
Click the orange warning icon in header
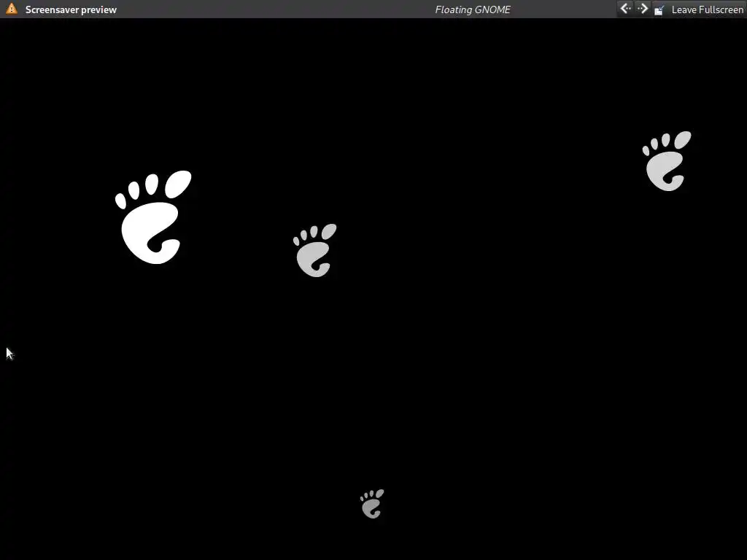(x=12, y=9)
